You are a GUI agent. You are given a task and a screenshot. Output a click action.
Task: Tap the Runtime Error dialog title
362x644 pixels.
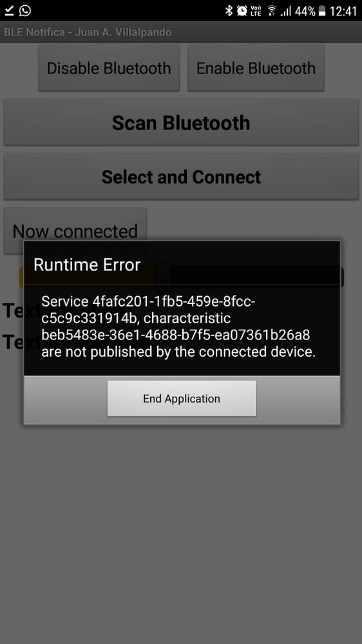pos(87,265)
